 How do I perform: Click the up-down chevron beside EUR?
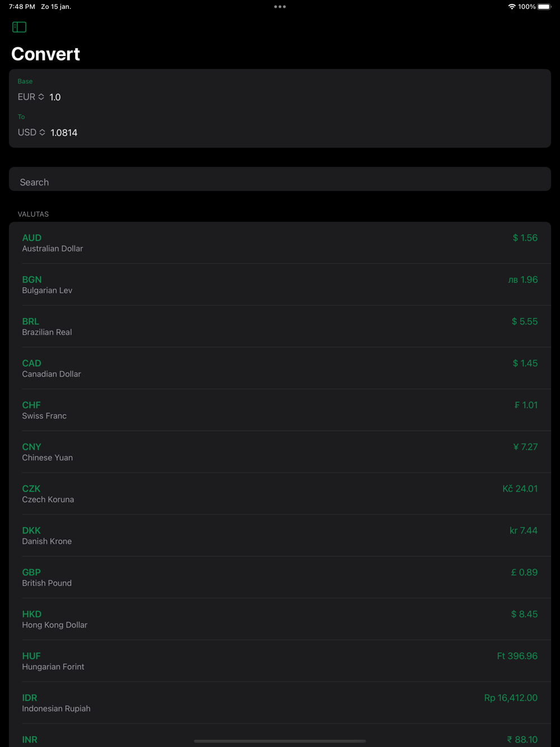click(41, 97)
